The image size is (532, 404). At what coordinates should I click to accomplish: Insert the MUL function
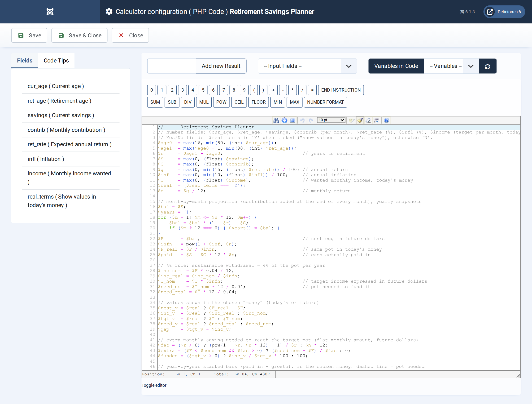[x=204, y=102]
